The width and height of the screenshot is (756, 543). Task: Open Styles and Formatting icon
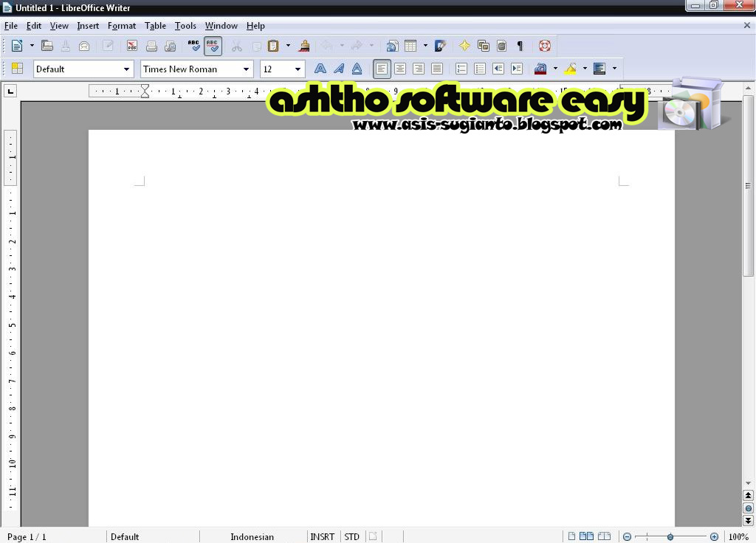coord(18,69)
